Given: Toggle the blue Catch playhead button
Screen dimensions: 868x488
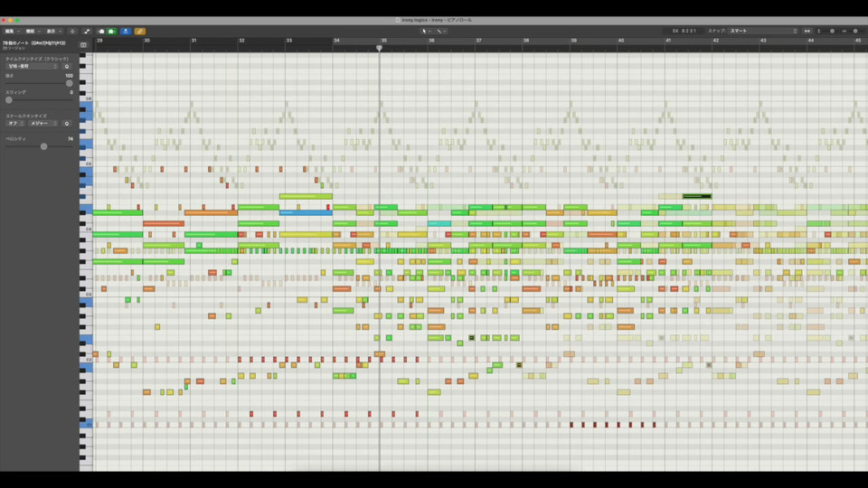Looking at the screenshot, I should (x=126, y=32).
